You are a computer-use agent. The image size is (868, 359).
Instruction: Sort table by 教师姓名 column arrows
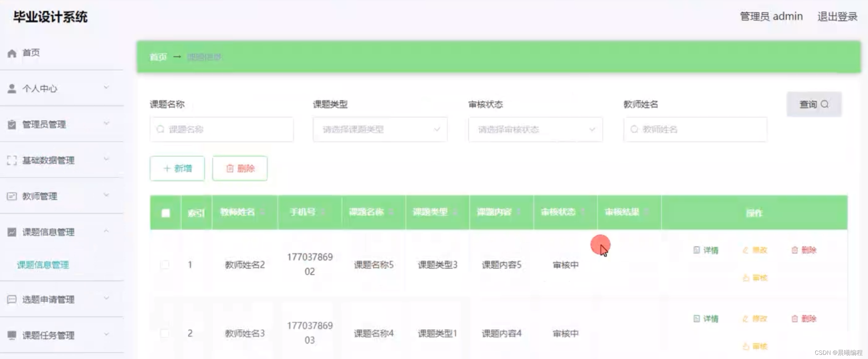(263, 212)
